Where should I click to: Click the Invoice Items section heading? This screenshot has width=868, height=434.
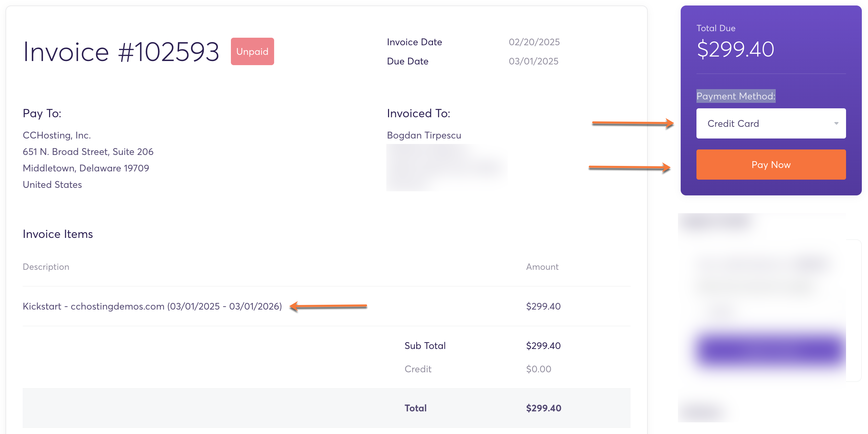pos(58,234)
